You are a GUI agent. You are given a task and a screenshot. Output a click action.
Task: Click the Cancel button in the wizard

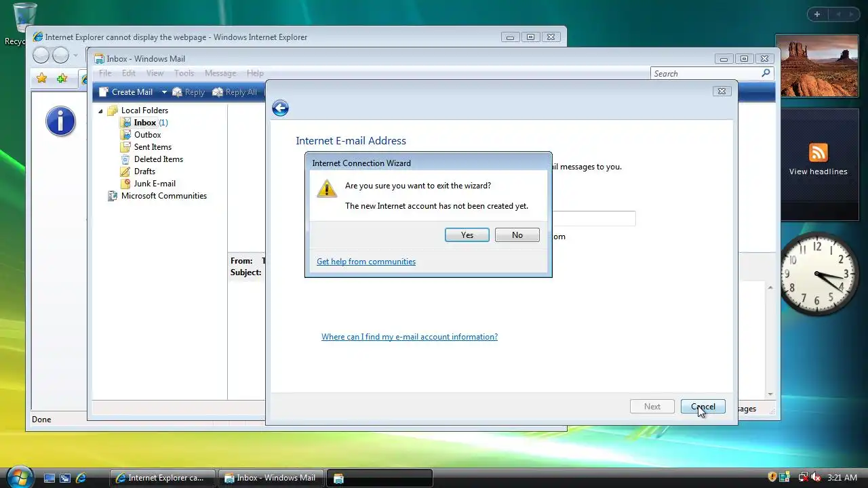tap(703, 407)
